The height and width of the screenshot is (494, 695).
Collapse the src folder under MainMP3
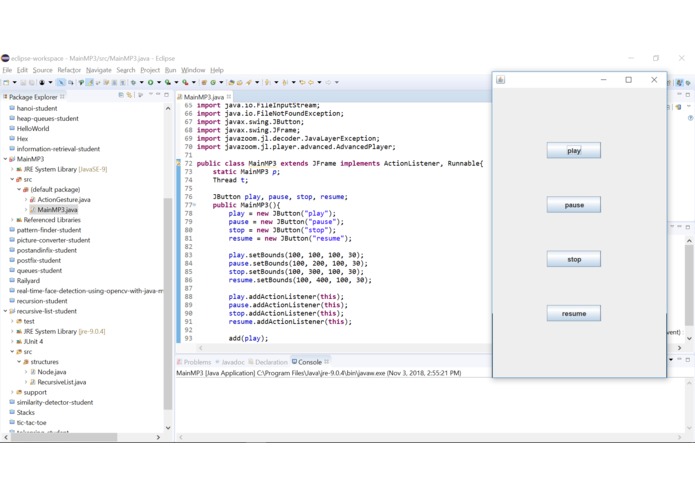pos(12,179)
